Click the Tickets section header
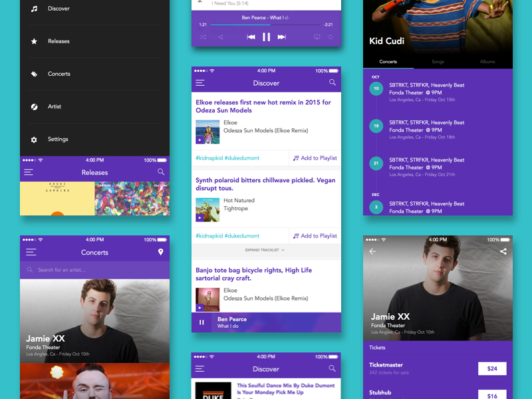Image resolution: width=532 pixels, height=399 pixels. tap(377, 348)
